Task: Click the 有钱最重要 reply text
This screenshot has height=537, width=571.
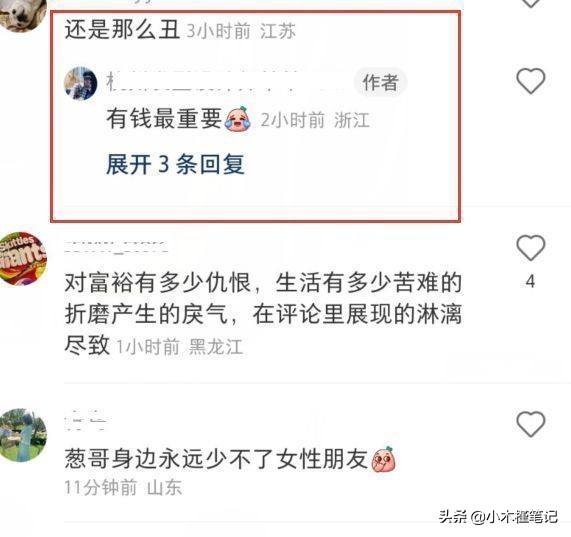Action: 164,119
